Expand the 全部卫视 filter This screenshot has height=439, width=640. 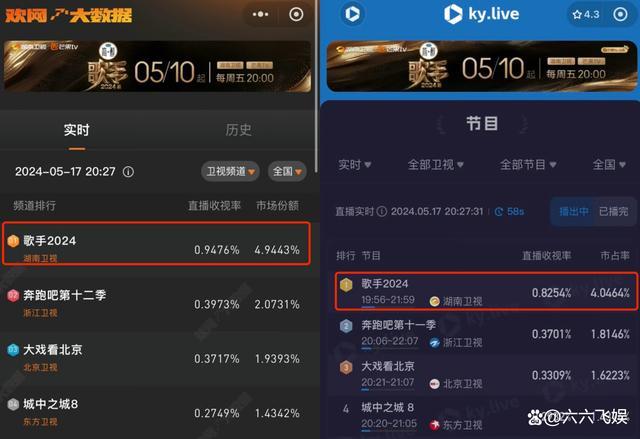436,165
